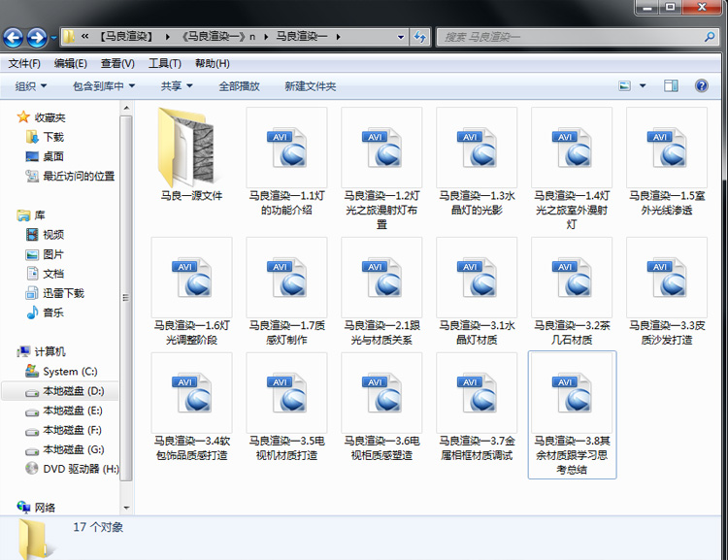This screenshot has width=728, height=560.
Task: Select AVI file 马良渲染—3.6电视柜质感塑造
Action: [381, 407]
